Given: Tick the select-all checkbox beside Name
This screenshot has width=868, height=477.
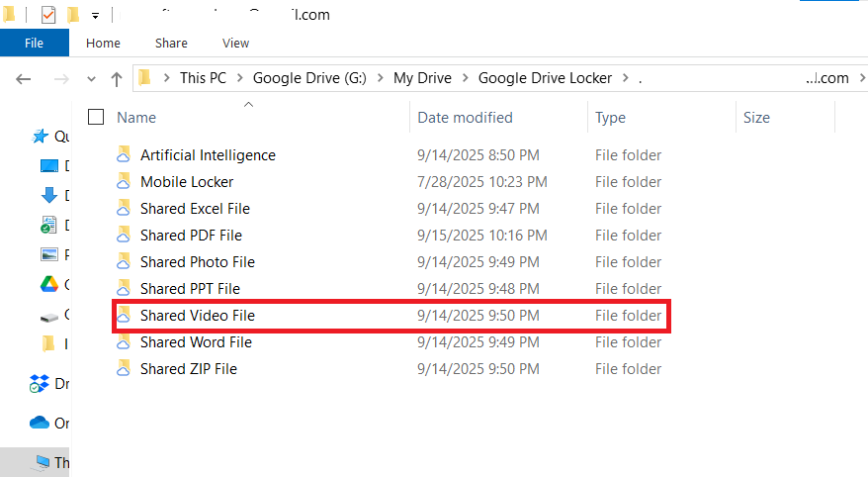Looking at the screenshot, I should (96, 117).
